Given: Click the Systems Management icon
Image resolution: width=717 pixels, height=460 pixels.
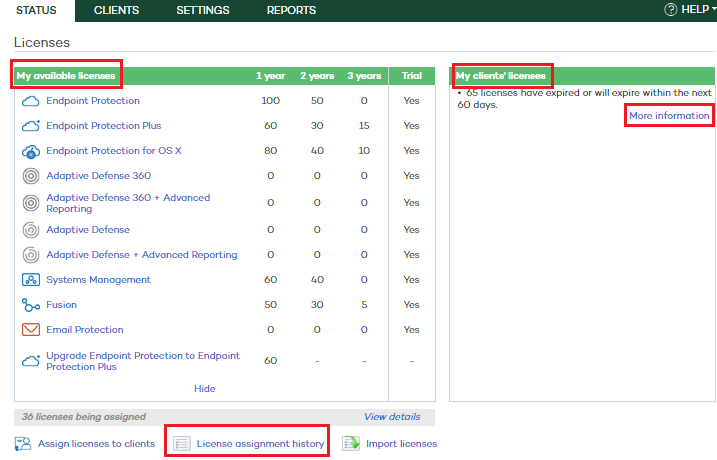Looking at the screenshot, I should pyautogui.click(x=31, y=280).
